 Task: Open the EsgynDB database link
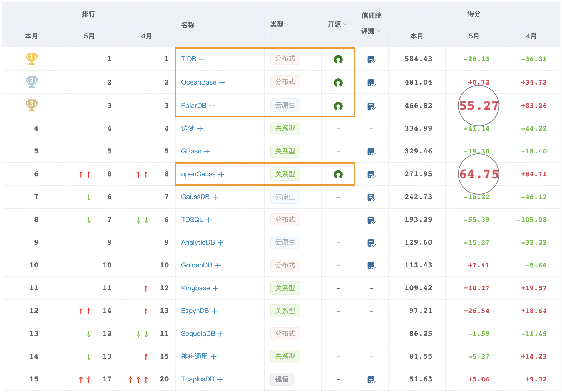[195, 311]
